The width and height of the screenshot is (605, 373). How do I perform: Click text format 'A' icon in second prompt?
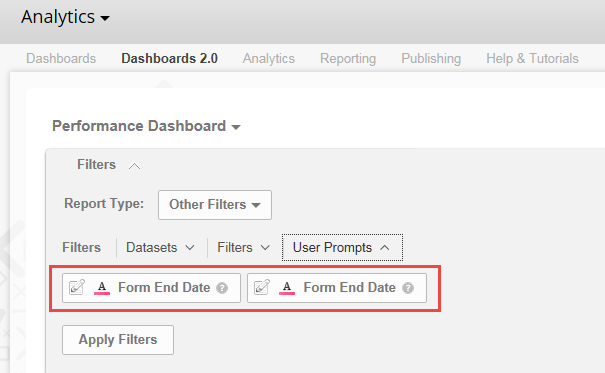click(x=287, y=288)
